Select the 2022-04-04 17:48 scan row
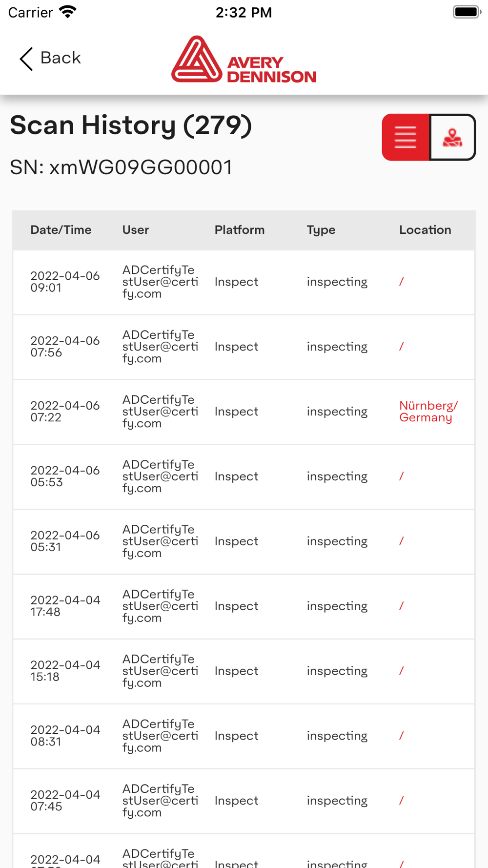Screen dimensions: 488x868 pos(244,606)
